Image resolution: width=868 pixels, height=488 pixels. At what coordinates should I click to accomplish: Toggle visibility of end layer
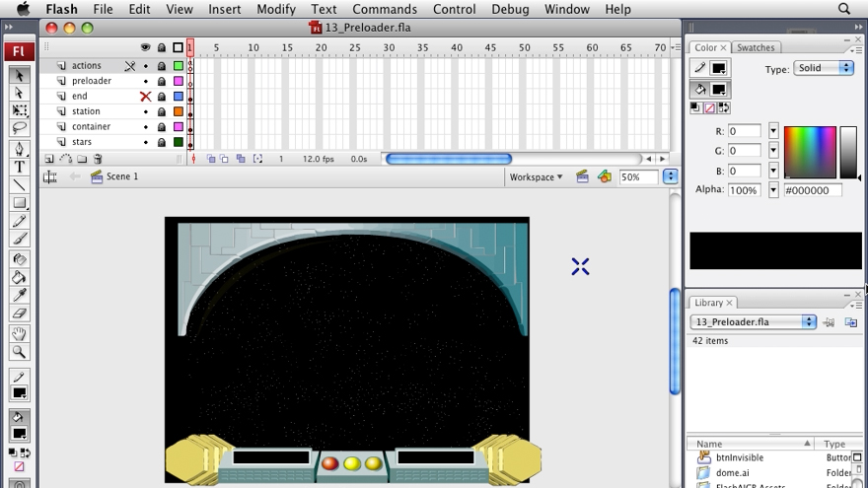tap(146, 97)
